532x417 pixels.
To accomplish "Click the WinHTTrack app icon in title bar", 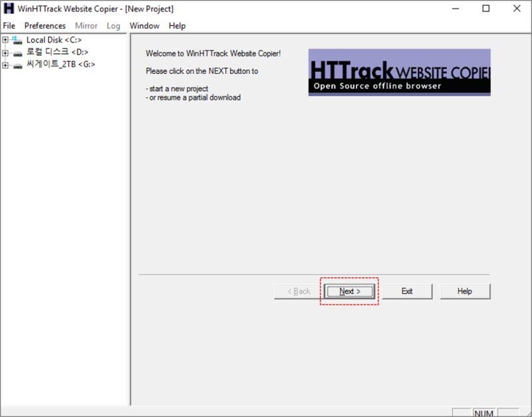I will click(x=9, y=9).
